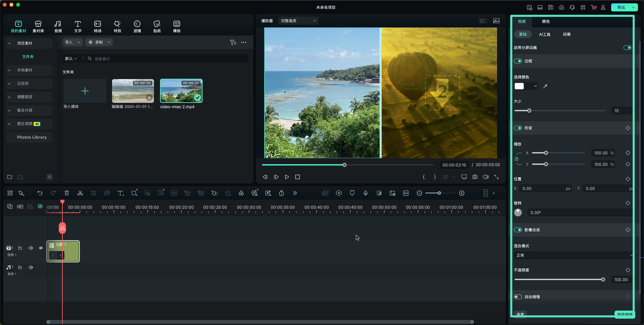644x325 pixels.
Task: Open the 完整画质 quality dropdown
Action: tap(298, 21)
